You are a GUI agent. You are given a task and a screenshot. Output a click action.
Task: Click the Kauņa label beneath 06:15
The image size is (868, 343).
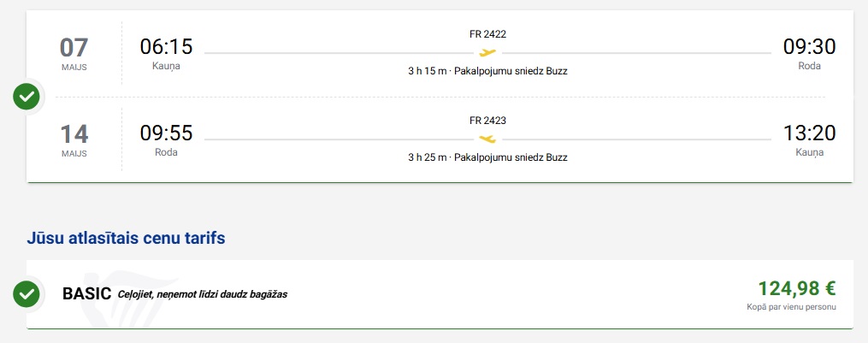(166, 65)
